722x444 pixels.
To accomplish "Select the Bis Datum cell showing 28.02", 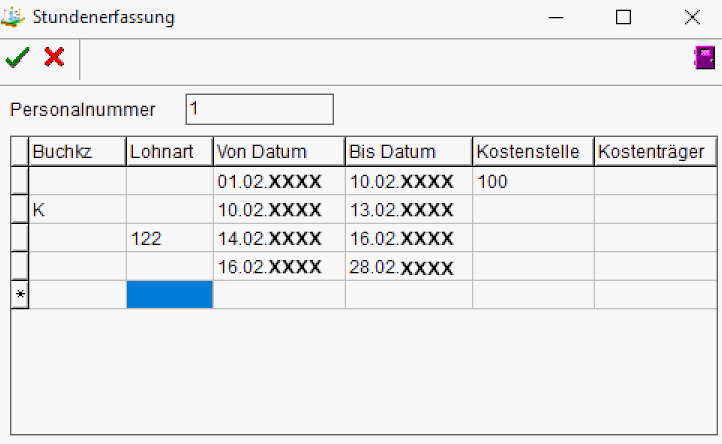I will tap(408, 267).
